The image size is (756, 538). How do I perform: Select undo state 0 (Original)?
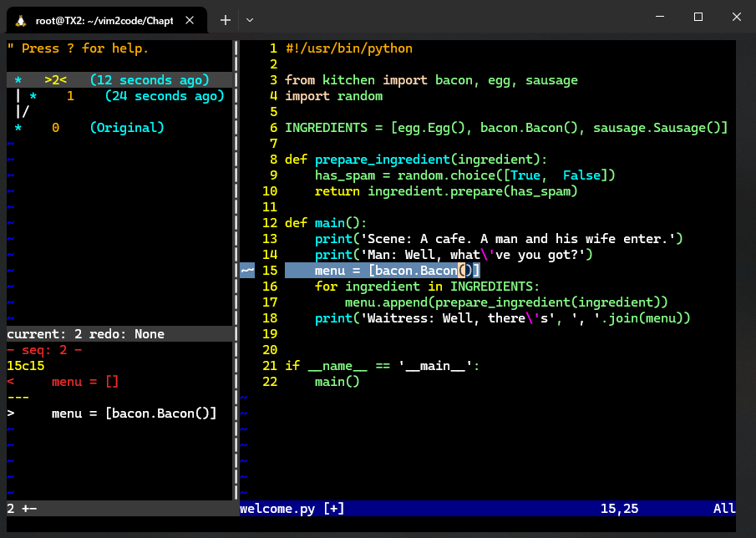tap(89, 128)
